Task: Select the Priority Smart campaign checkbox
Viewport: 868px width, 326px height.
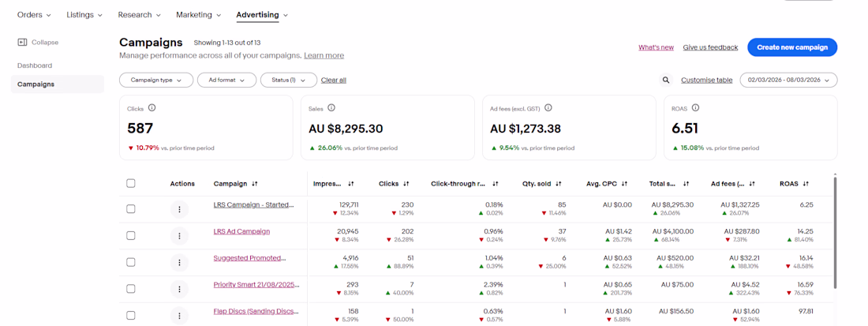Action: click(131, 288)
